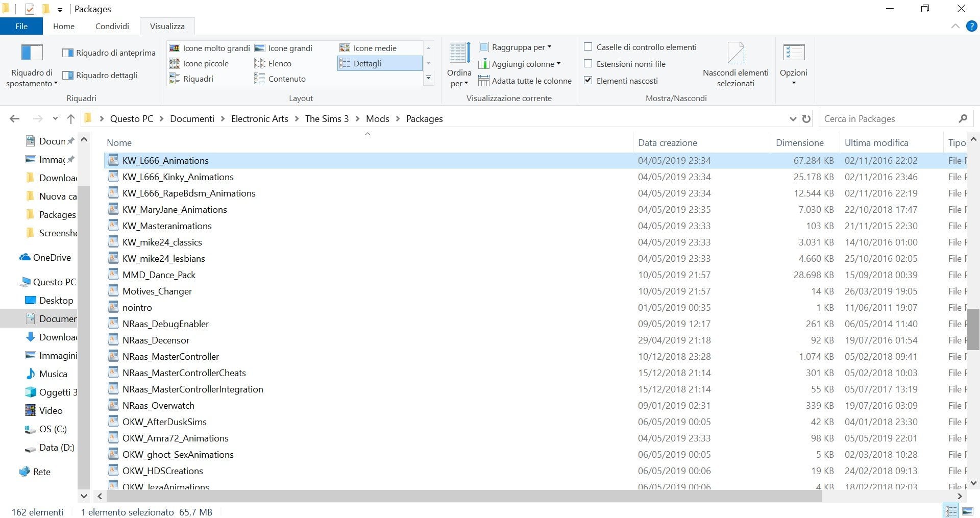Click the horizontal scrollbar of file list
The height and width of the screenshot is (518, 980).
coord(464,496)
